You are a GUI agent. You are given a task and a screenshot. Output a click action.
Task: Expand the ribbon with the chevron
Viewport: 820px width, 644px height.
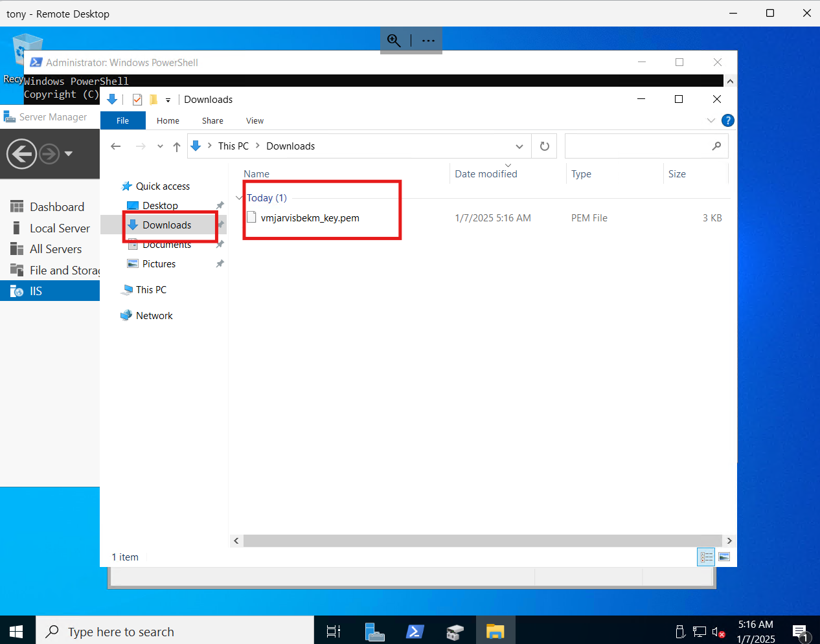[711, 120]
